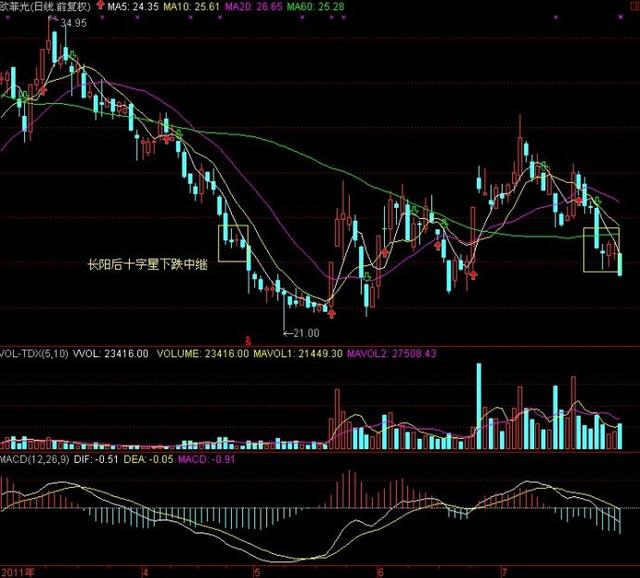Click the yellow box at the chart's right edge
Viewport: 640px width, 578px height.
pyautogui.click(x=602, y=250)
